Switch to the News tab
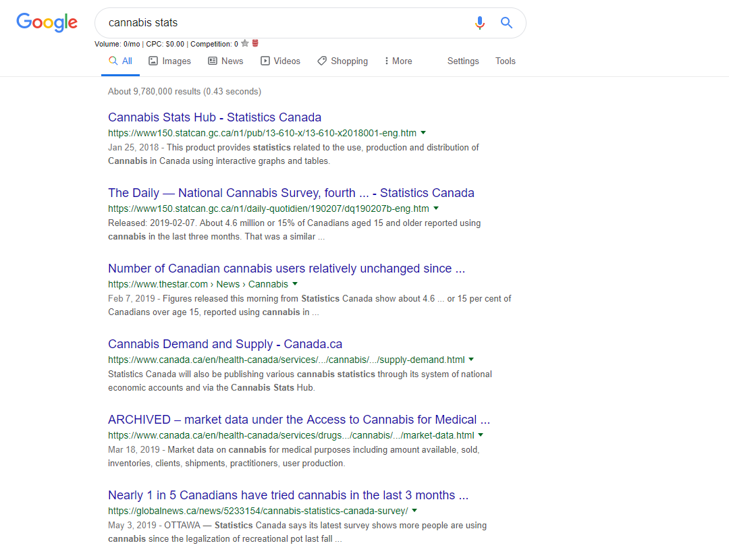The height and width of the screenshot is (560, 729). click(x=225, y=61)
